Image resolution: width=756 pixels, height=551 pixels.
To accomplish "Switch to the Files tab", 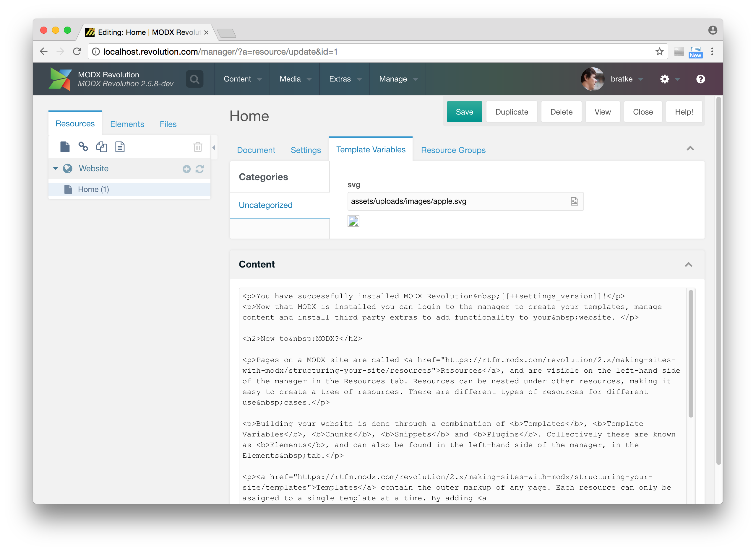I will (x=168, y=124).
